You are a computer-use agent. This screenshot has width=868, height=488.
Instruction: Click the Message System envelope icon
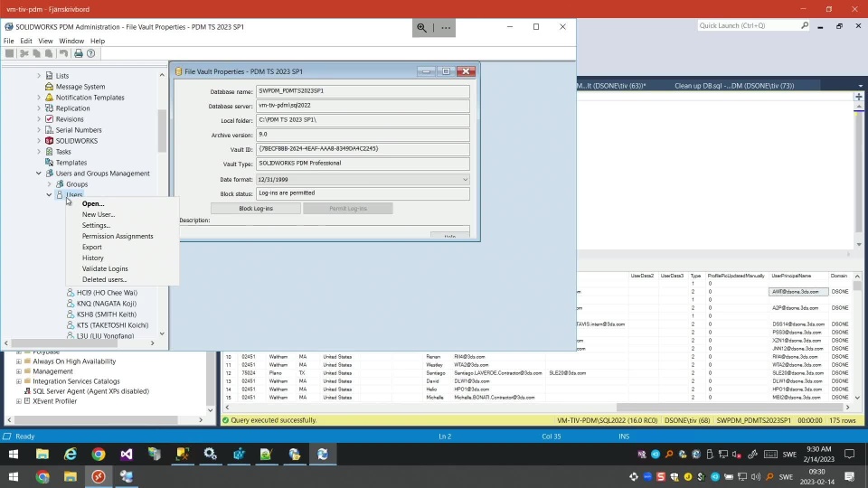(50, 87)
